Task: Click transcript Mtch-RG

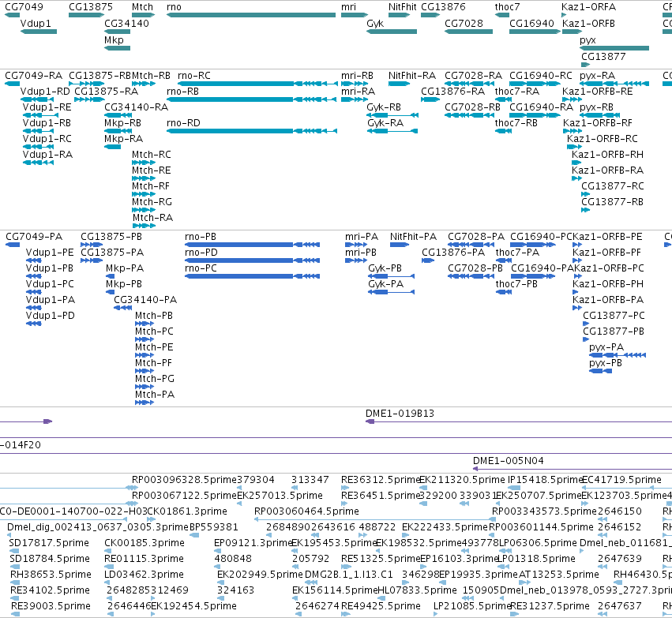Action: [144, 210]
